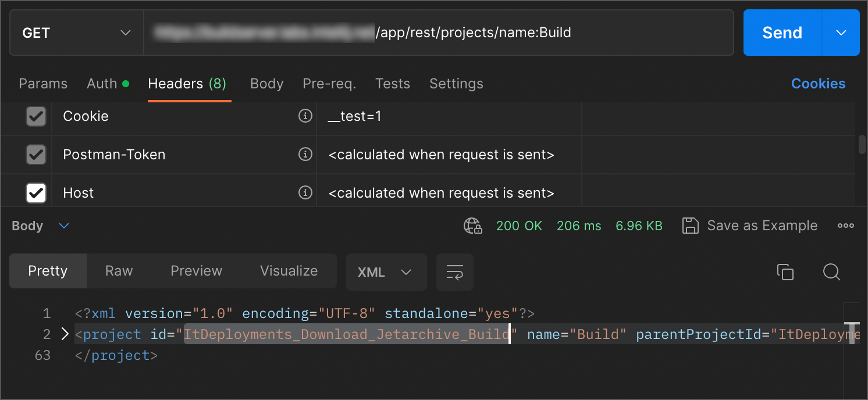The width and height of the screenshot is (868, 400).
Task: Open the Cookies manager
Action: point(818,84)
